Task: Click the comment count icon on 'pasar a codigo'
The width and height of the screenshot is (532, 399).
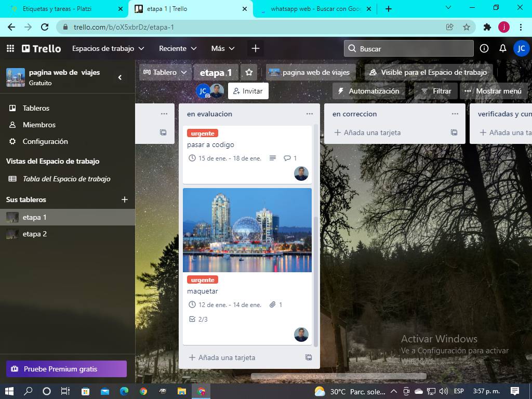Action: [x=290, y=158]
